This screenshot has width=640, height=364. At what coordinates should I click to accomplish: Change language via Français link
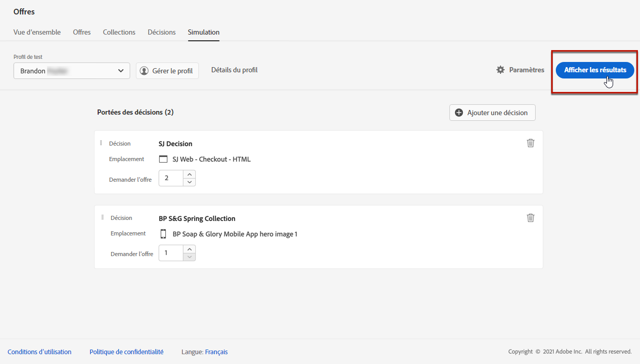click(216, 352)
